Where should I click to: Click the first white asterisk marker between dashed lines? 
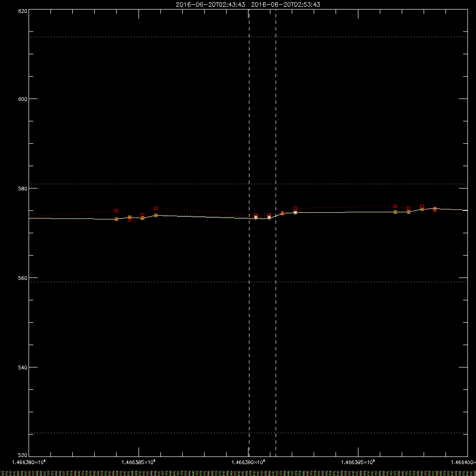click(256, 218)
